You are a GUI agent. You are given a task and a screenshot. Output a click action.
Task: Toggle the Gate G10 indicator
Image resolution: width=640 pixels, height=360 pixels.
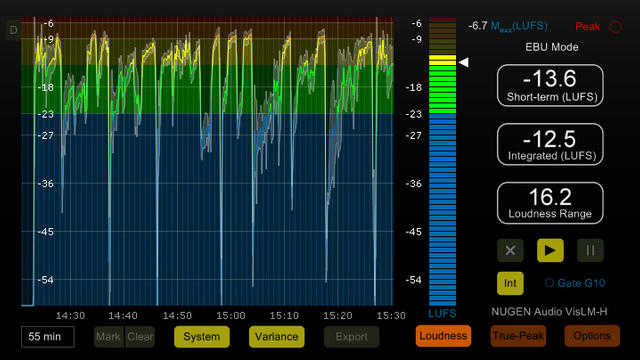click(x=575, y=283)
